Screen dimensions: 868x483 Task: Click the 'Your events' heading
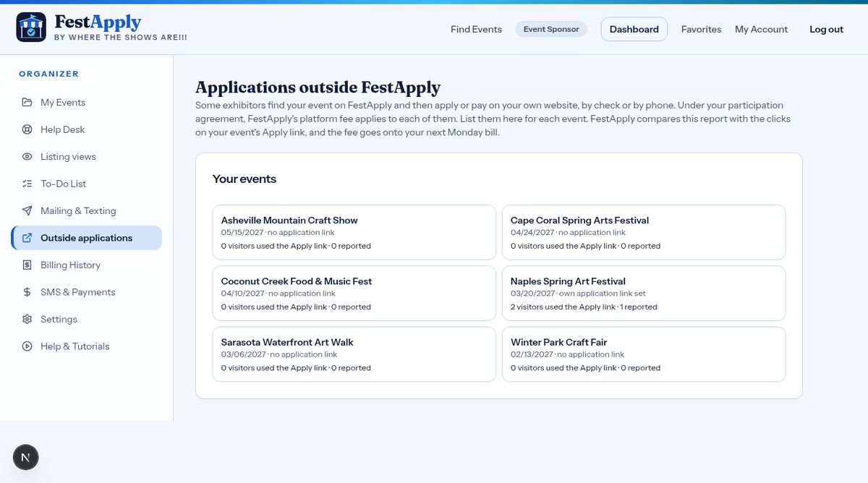point(244,179)
